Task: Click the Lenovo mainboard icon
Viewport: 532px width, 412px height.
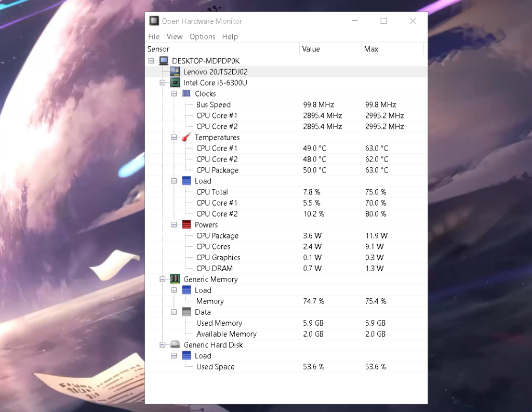Action: [x=175, y=72]
